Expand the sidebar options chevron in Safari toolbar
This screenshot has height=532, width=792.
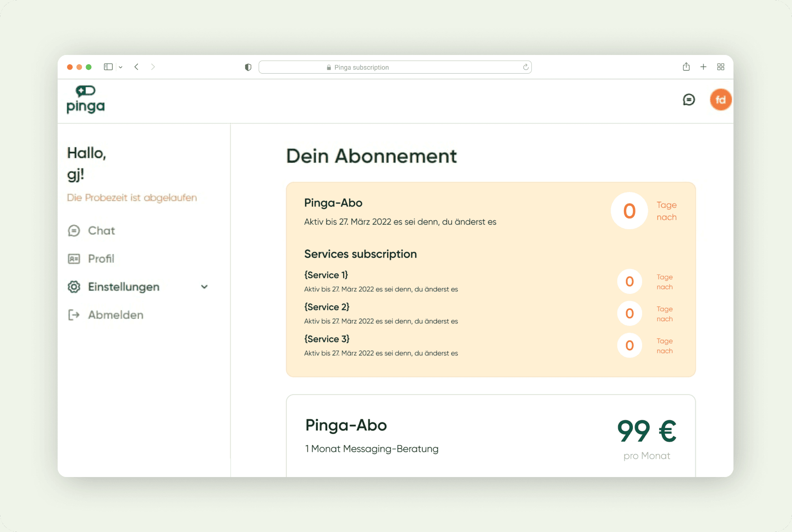point(121,67)
